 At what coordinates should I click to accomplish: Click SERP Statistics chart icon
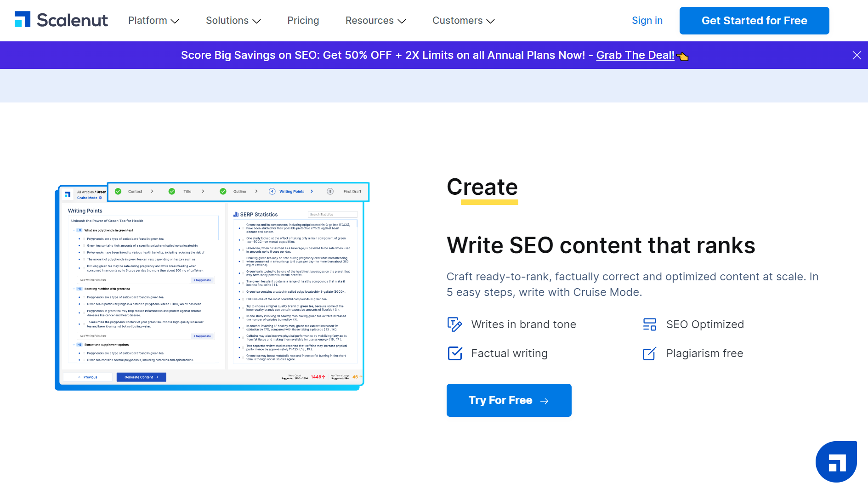(x=236, y=215)
